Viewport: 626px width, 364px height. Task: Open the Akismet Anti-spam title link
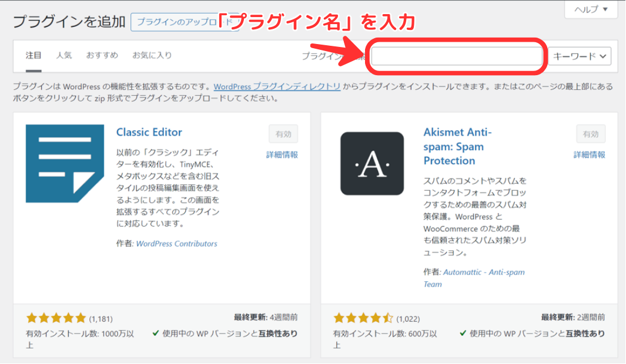point(457,146)
